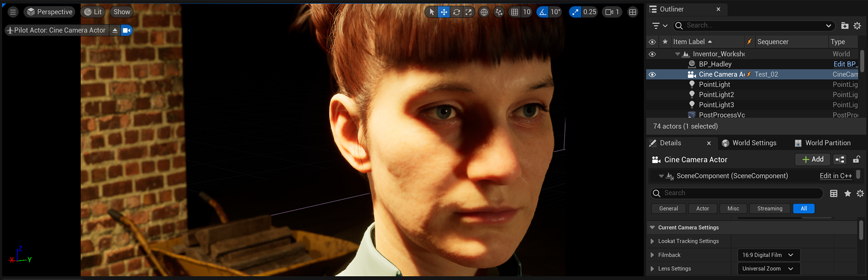Click the Cine Camera Actor row icon
This screenshot has width=868, height=280.
click(x=692, y=74)
